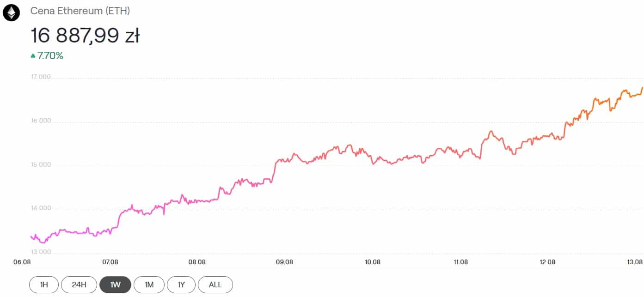Click the 09.08 date marker

(x=285, y=262)
